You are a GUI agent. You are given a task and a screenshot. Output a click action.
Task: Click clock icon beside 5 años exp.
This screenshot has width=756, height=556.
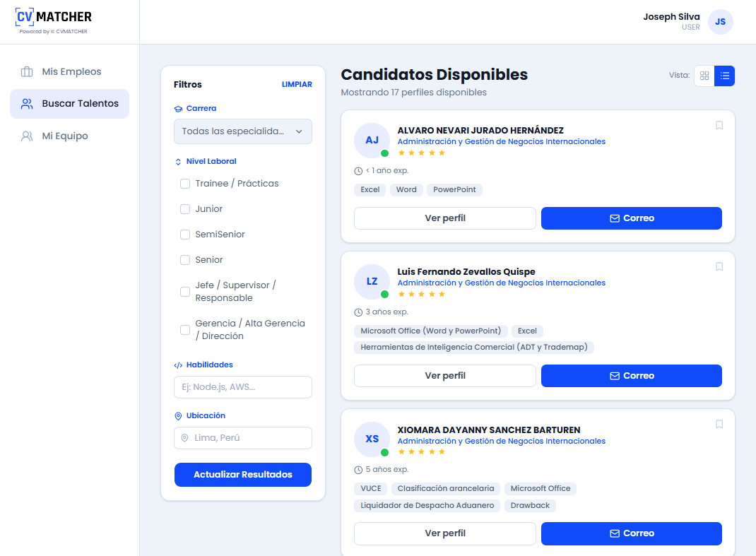click(x=358, y=471)
